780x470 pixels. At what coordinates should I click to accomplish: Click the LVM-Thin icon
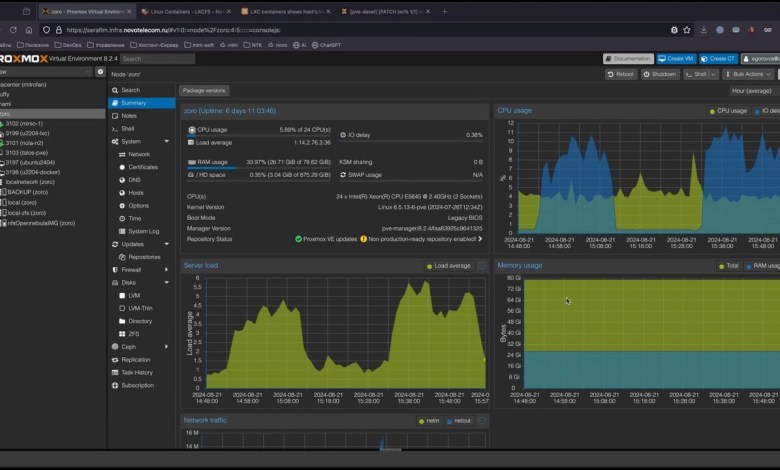(122, 309)
